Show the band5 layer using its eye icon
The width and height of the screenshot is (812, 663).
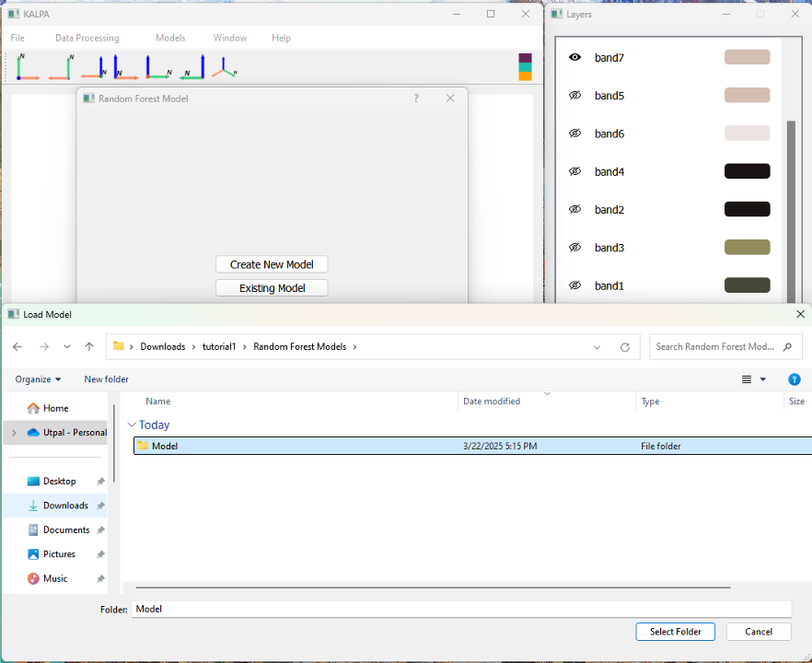pyautogui.click(x=574, y=96)
